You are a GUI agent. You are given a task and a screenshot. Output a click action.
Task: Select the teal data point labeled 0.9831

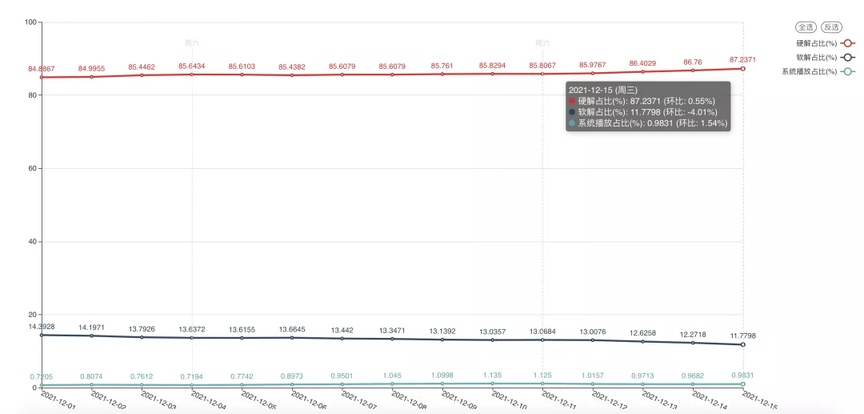tap(743, 384)
